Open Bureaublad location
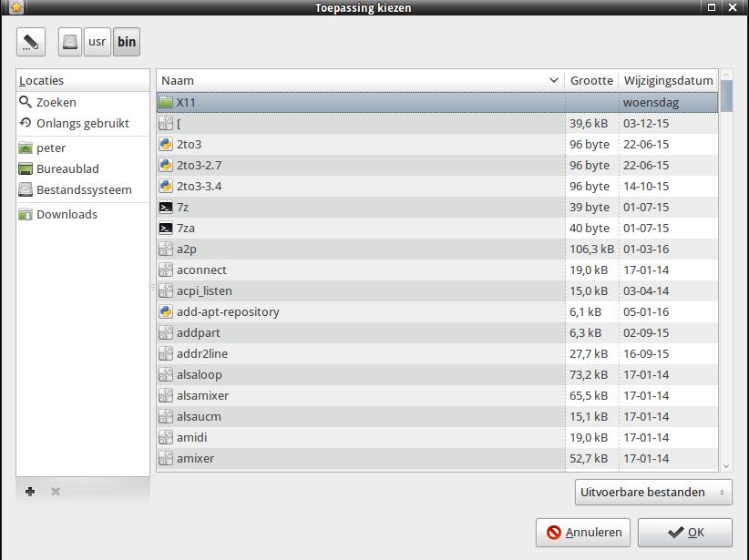This screenshot has height=560, width=749. (67, 168)
